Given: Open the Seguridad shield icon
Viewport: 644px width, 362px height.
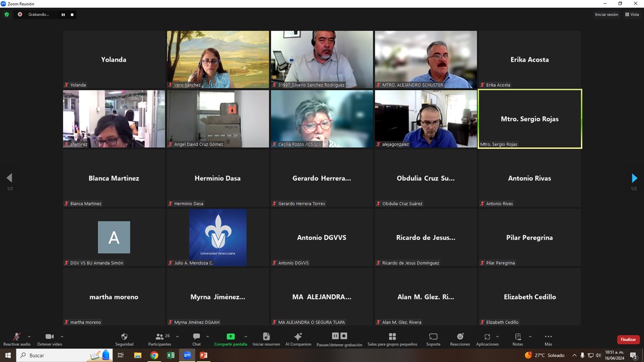Looking at the screenshot, I should pyautogui.click(x=124, y=337).
